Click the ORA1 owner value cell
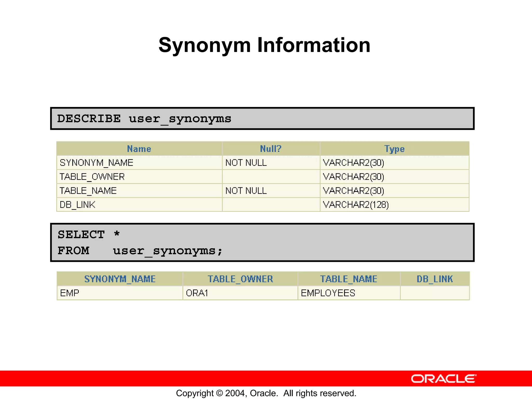The image size is (532, 399). click(197, 293)
